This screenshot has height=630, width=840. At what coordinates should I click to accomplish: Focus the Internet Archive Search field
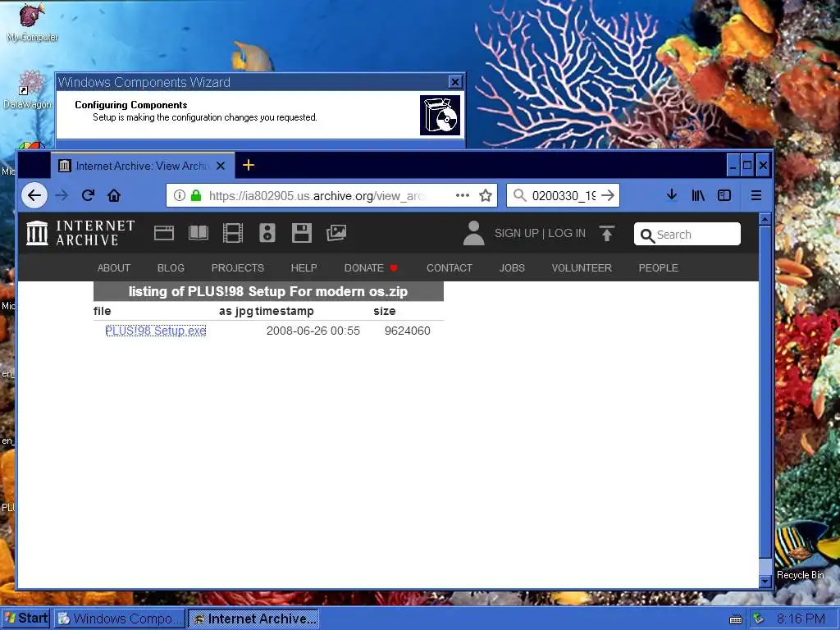pyautogui.click(x=687, y=234)
